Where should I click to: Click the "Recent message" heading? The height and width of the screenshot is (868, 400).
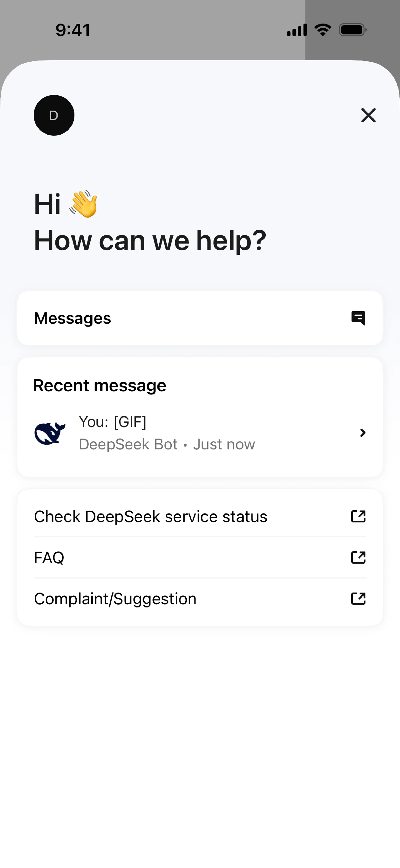tap(100, 385)
